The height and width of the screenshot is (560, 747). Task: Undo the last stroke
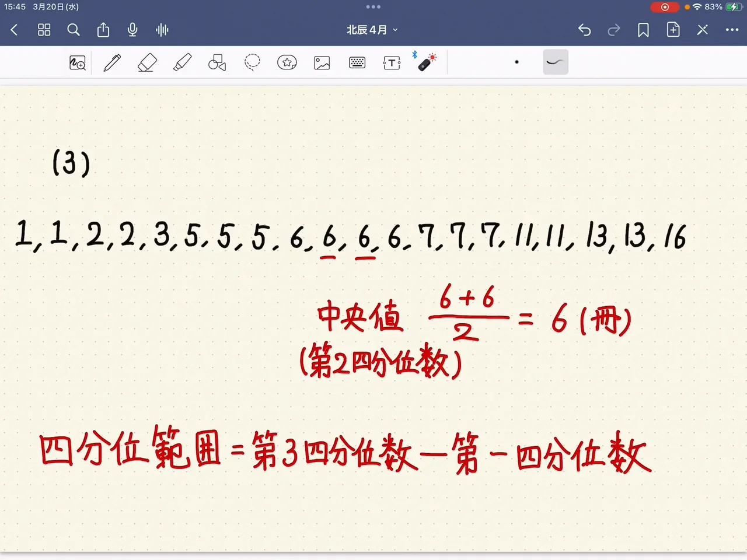[584, 30]
